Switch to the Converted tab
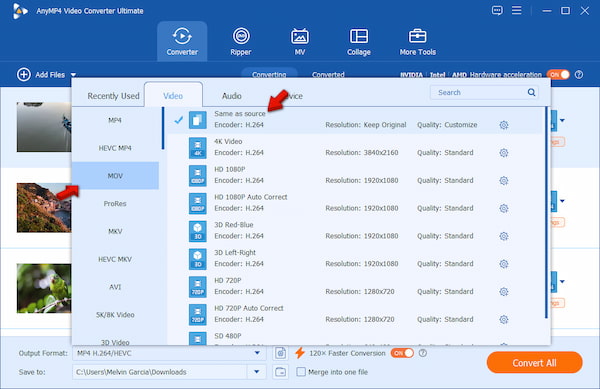 pyautogui.click(x=328, y=75)
